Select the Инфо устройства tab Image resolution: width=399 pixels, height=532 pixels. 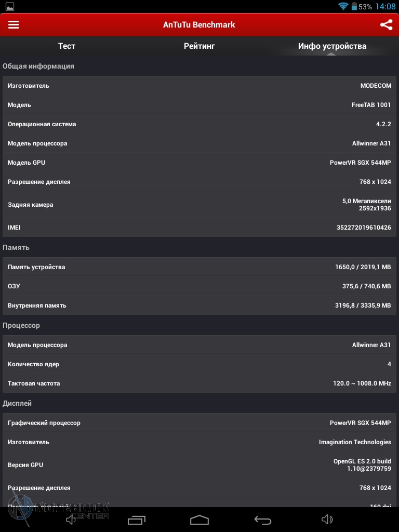[x=332, y=46]
